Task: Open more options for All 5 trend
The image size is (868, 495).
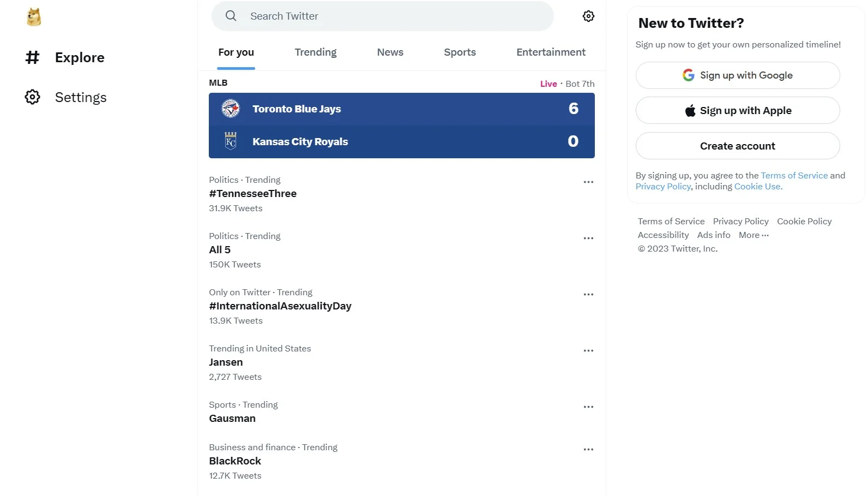Action: coord(588,238)
